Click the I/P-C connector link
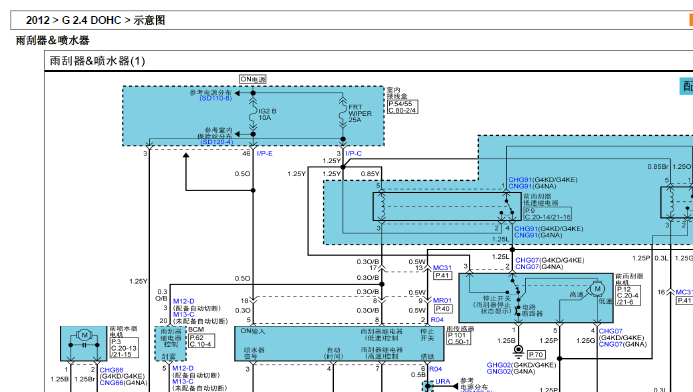The width and height of the screenshot is (693, 392). pyautogui.click(x=353, y=153)
